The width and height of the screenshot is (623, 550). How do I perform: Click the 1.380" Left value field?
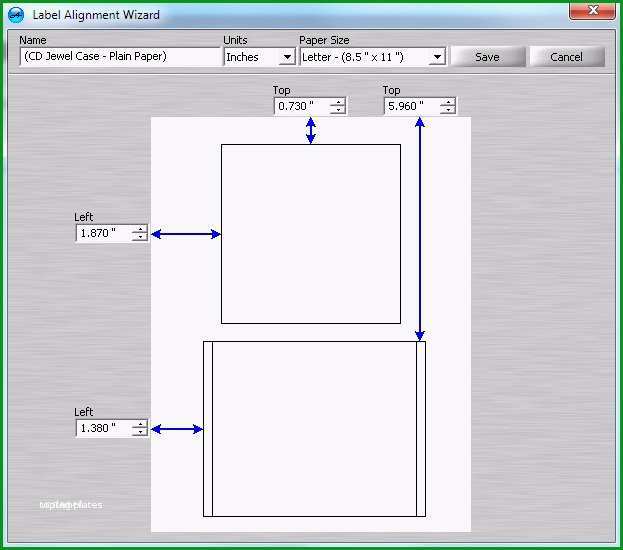click(x=104, y=428)
